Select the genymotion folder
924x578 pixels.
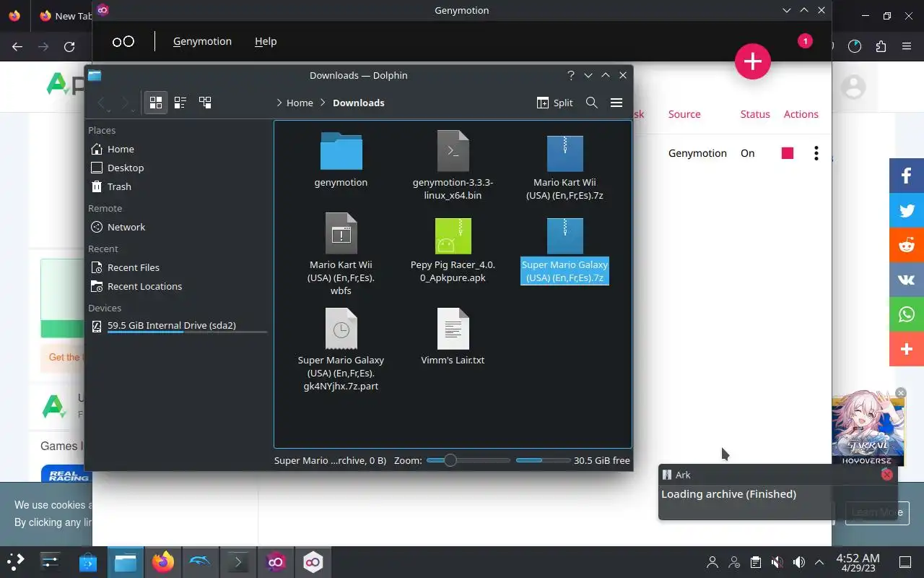(341, 160)
